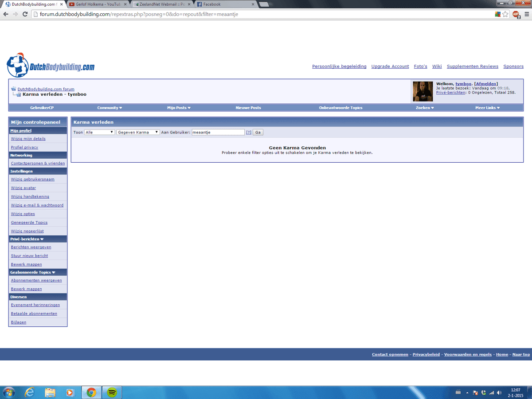This screenshot has width=532, height=399.
Task: Open the 'Alle' Toon dropdown
Action: click(x=99, y=132)
